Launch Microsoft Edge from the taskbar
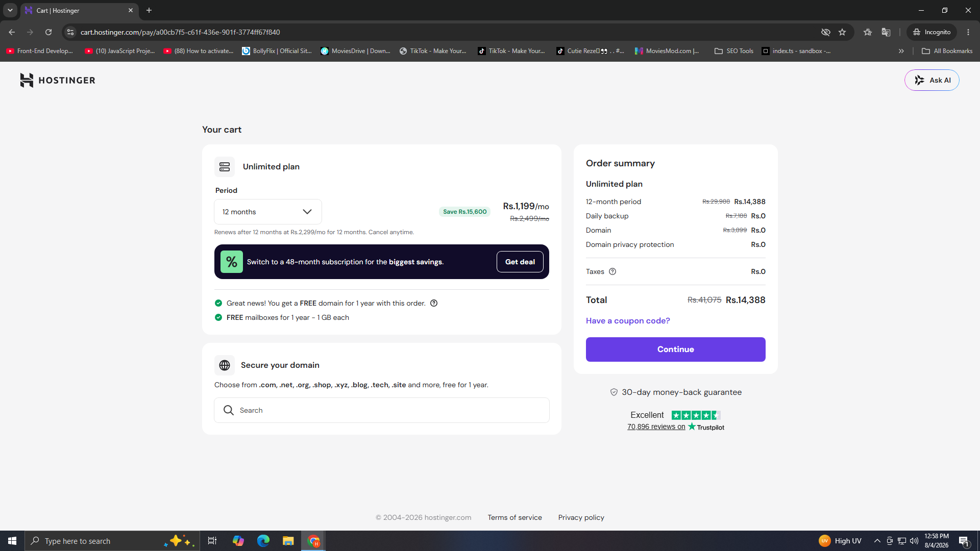This screenshot has height=551, width=980. (263, 541)
